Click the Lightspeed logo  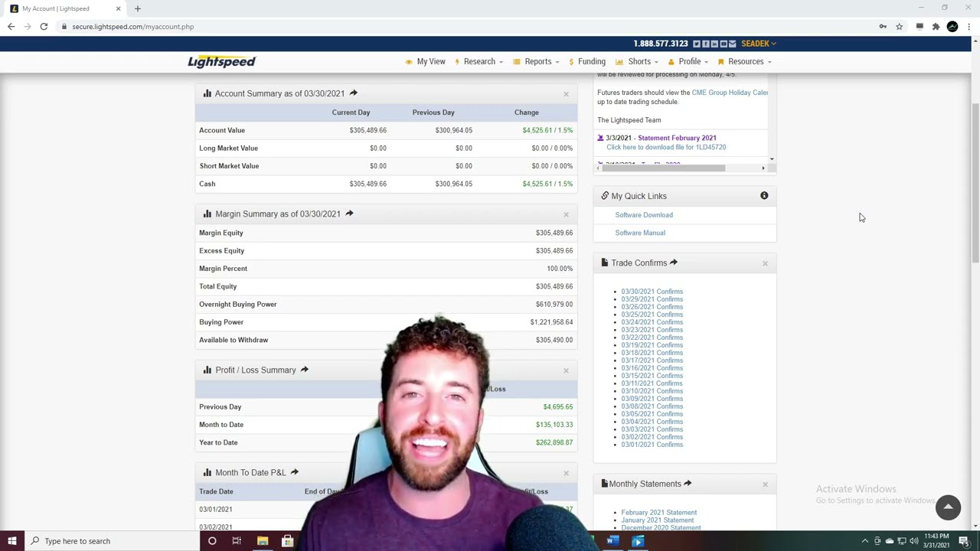[221, 61]
